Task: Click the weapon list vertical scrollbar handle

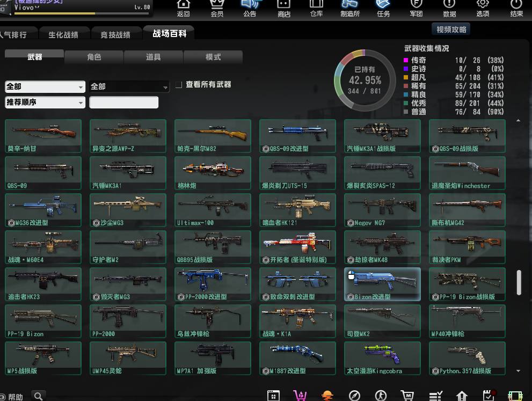Action: (519, 282)
